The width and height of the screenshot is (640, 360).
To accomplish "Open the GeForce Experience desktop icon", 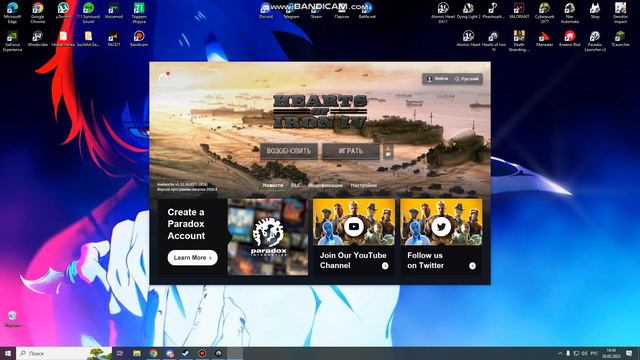I will pyautogui.click(x=12, y=41).
